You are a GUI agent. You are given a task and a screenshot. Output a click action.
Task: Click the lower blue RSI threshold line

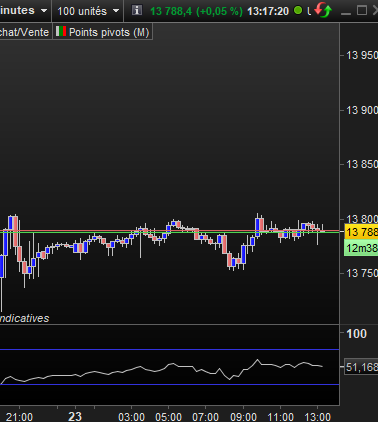pyautogui.click(x=169, y=384)
